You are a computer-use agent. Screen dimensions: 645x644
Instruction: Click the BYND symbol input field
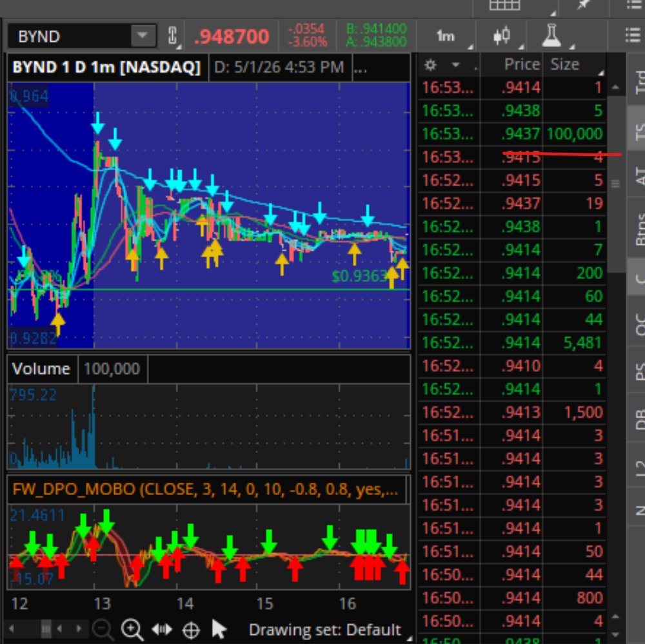[70, 36]
